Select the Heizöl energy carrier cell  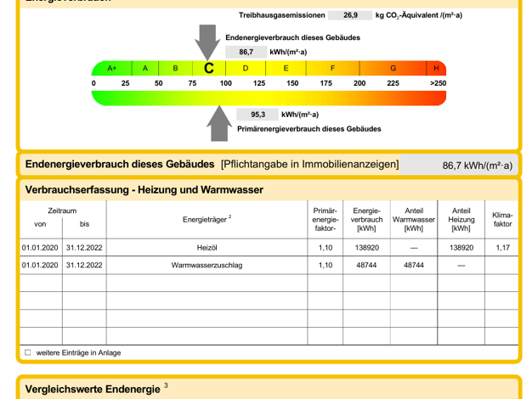[207, 248]
